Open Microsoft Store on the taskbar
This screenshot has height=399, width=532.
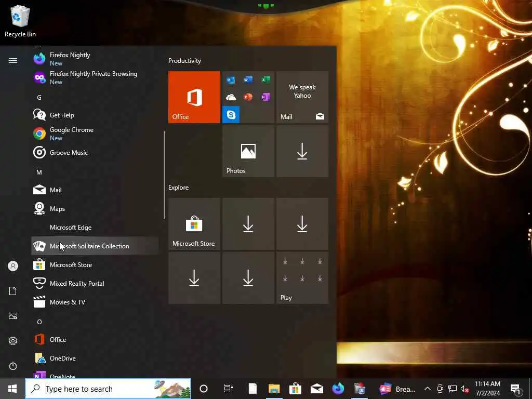[x=296, y=389]
